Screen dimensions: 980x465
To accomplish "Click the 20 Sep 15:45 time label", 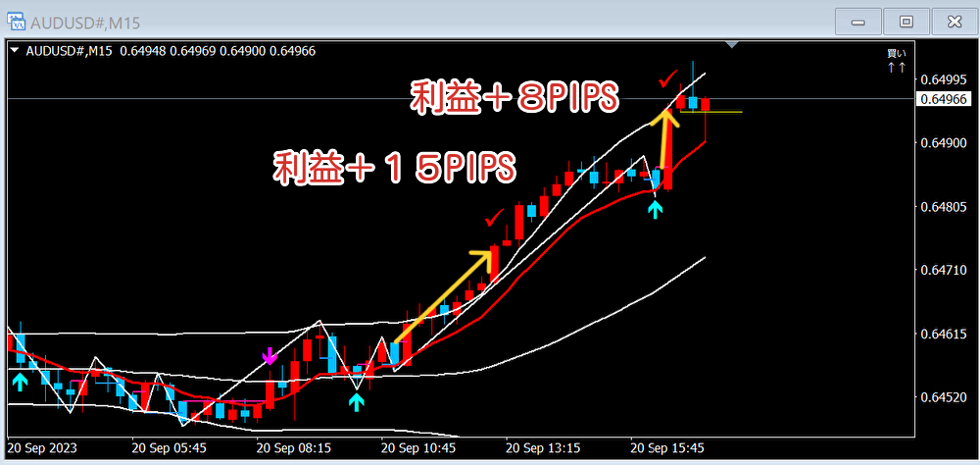I will pyautogui.click(x=668, y=448).
